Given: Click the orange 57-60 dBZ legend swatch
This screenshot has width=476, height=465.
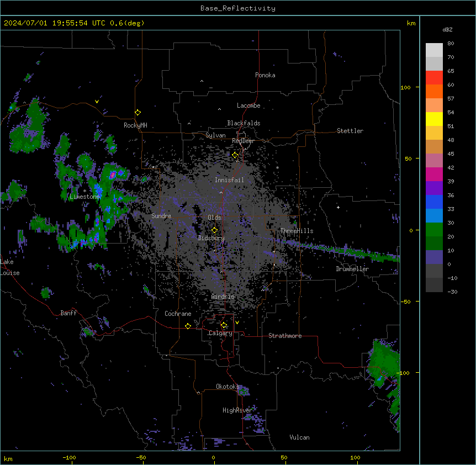Looking at the screenshot, I should coord(434,91).
